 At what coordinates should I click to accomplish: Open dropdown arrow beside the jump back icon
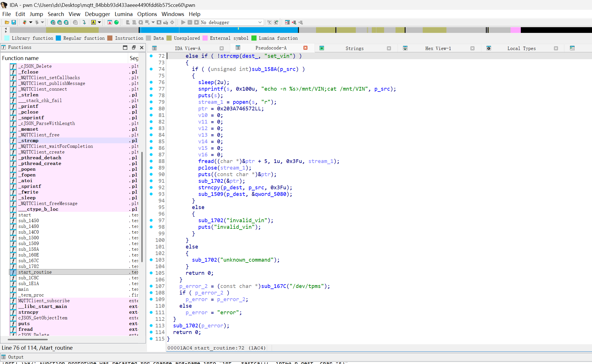[x=31, y=22]
